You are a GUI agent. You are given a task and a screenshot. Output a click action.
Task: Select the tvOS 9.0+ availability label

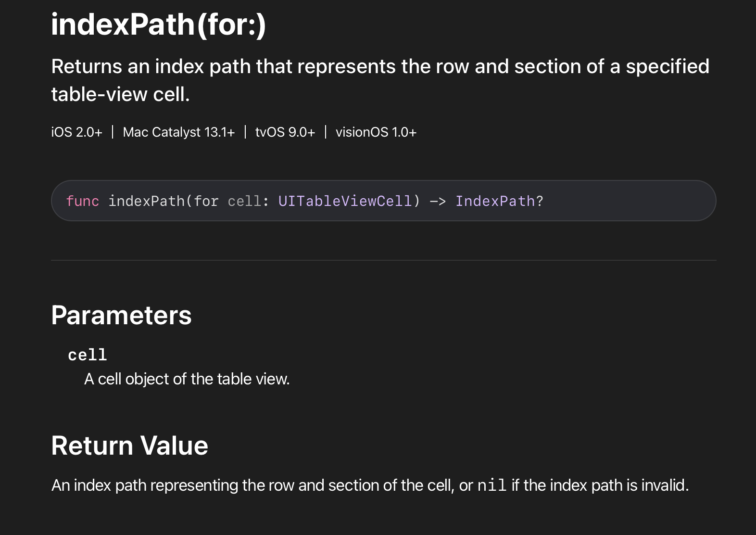[x=285, y=132]
